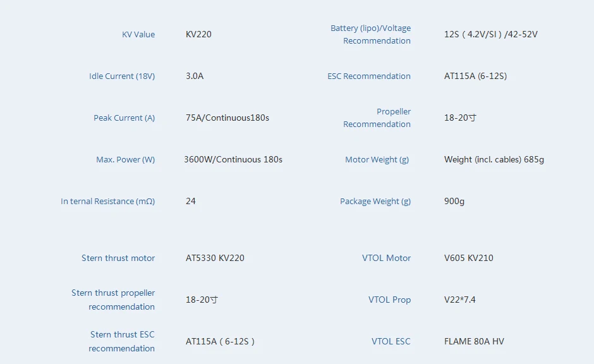Image resolution: width=594 pixels, height=364 pixels.
Task: Click the Internal Resistance (mΩ) label
Action: click(x=107, y=201)
